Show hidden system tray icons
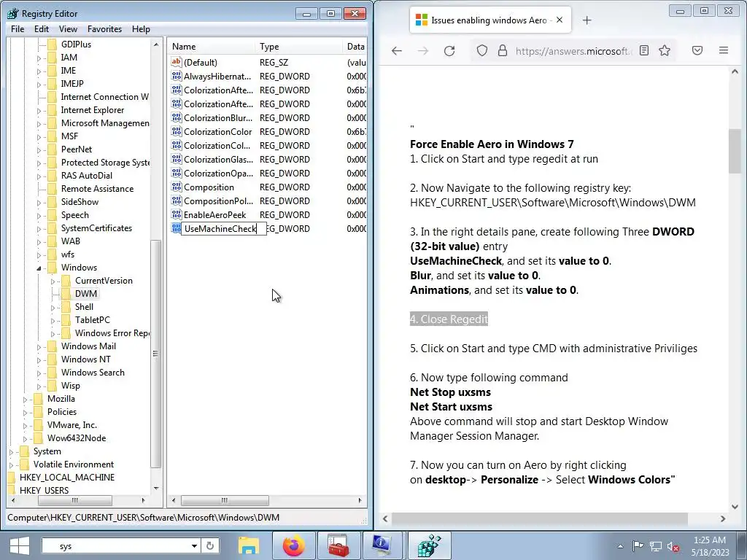The image size is (747, 560). tap(620, 546)
